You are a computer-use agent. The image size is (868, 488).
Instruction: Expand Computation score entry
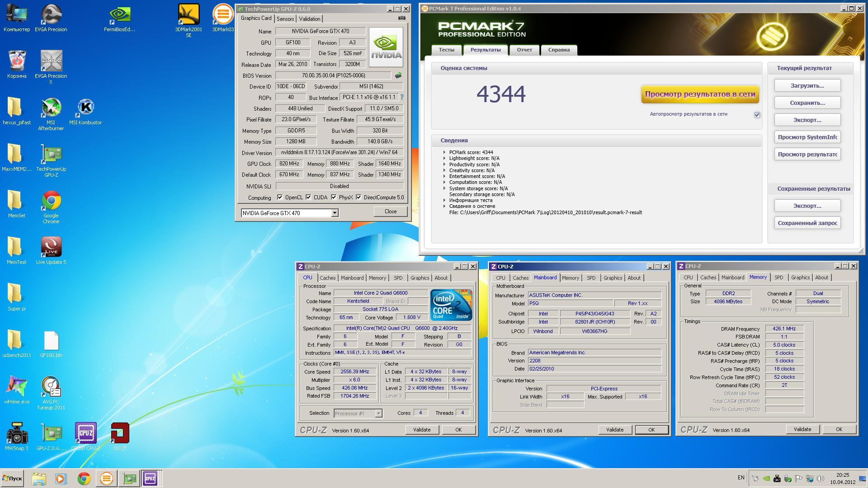pyautogui.click(x=444, y=182)
